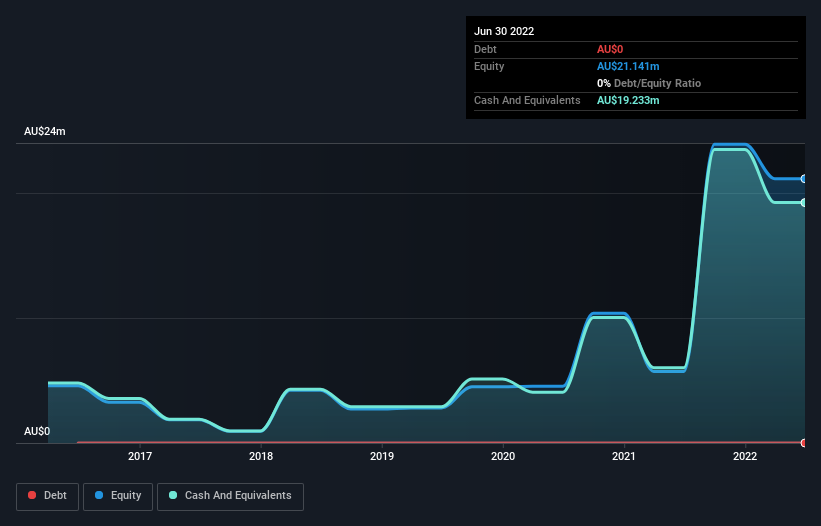Click the AU$19.233m cash value
821x526 pixels.
point(628,100)
